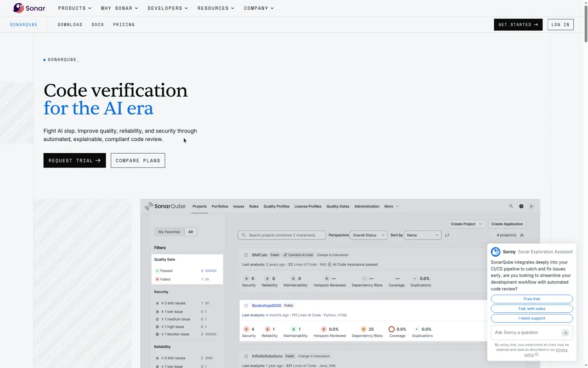The image size is (588, 368).
Task: Click the Get Started button
Action: click(518, 24)
